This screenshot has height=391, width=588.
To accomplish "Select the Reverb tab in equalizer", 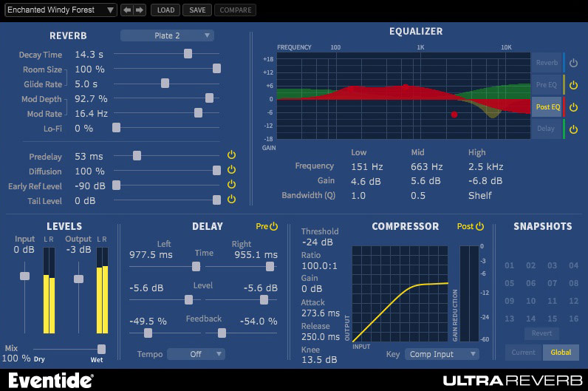I will click(547, 63).
